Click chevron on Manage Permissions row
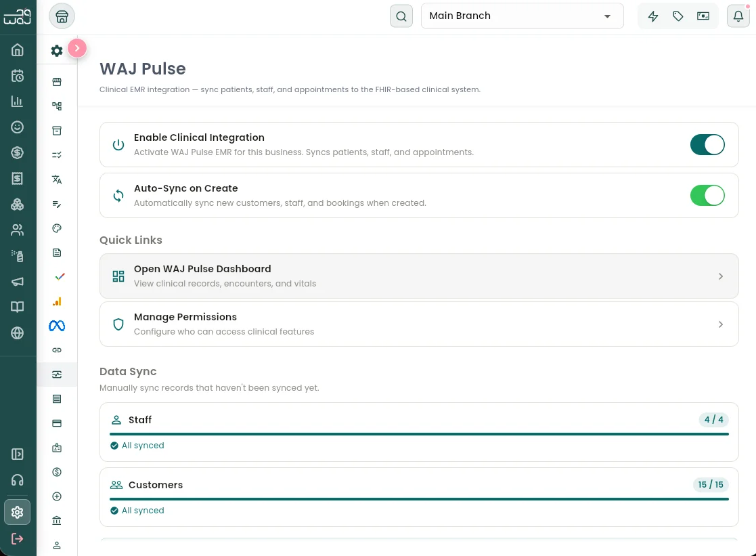This screenshot has width=756, height=556. coord(721,324)
